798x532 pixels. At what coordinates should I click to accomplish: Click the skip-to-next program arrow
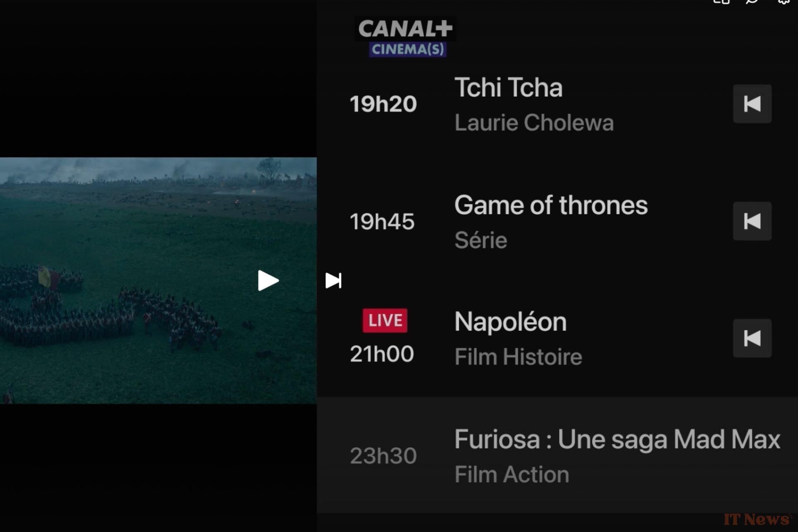point(334,280)
